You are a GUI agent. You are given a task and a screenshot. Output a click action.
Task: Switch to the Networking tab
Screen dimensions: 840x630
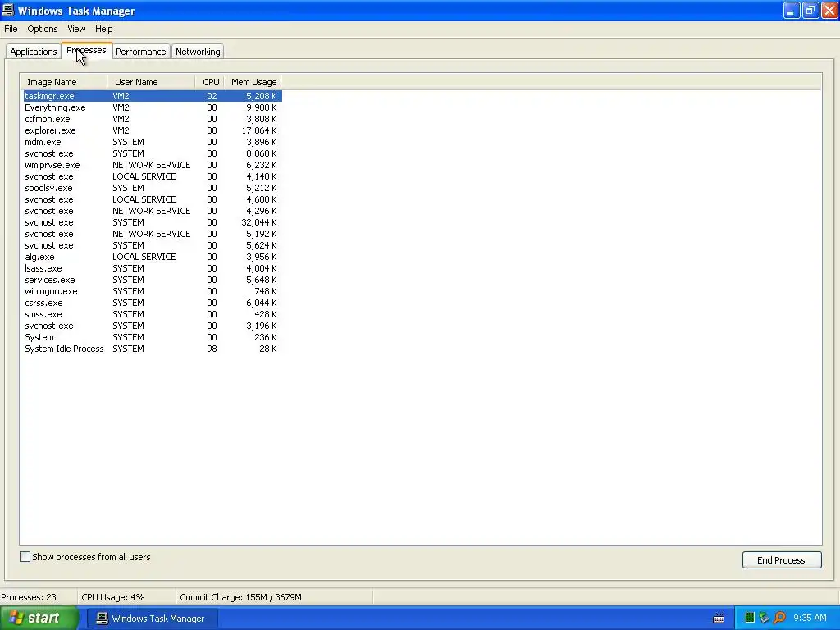[x=198, y=52]
